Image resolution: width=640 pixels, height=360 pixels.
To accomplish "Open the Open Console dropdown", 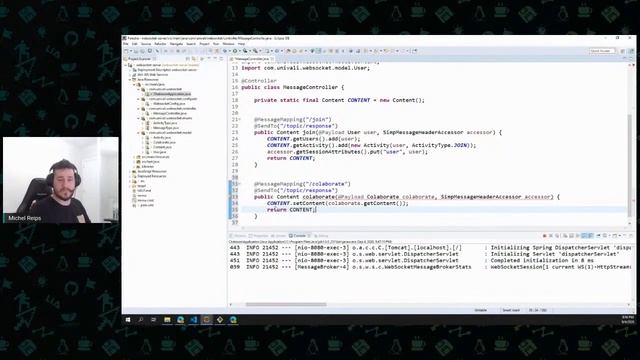I will [620, 236].
